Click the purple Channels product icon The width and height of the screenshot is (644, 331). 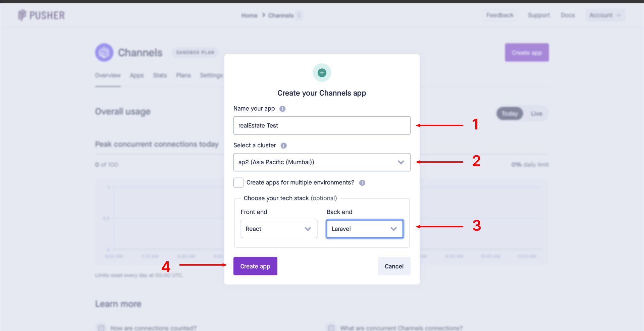pyautogui.click(x=104, y=52)
